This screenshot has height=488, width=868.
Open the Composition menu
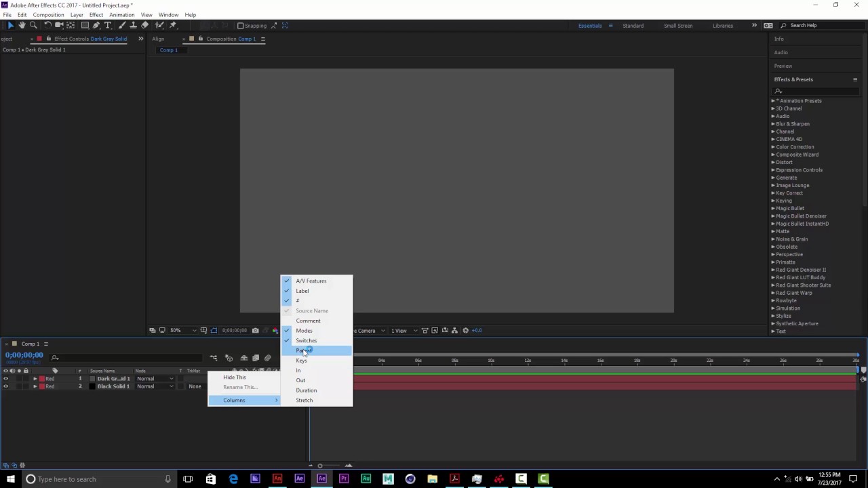tap(48, 14)
